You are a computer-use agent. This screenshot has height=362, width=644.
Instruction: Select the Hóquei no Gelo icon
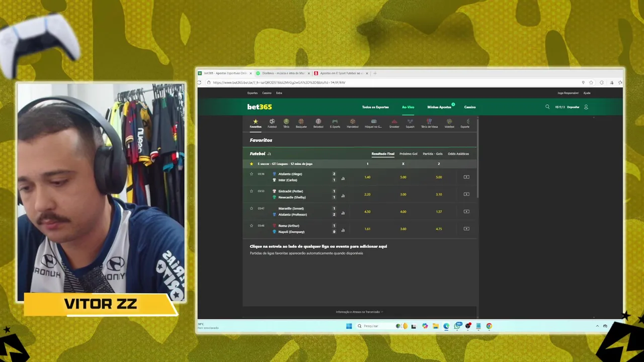[373, 123]
